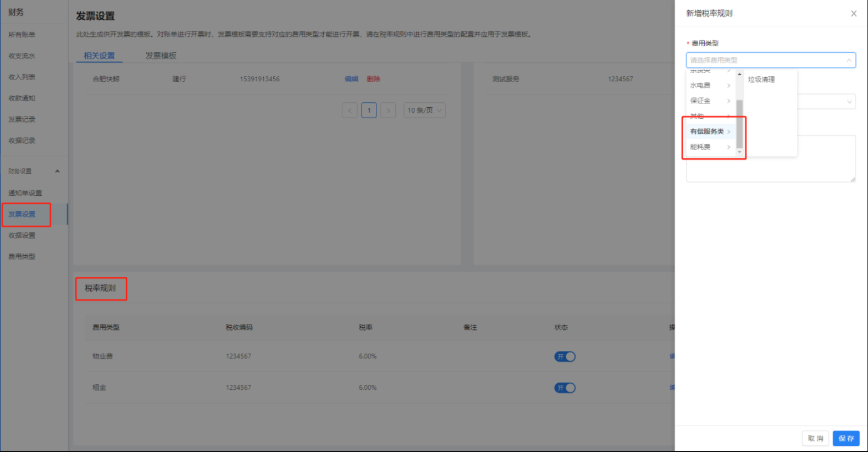
Task: Open the 10 条/页 page size dropdown
Action: pyautogui.click(x=424, y=111)
